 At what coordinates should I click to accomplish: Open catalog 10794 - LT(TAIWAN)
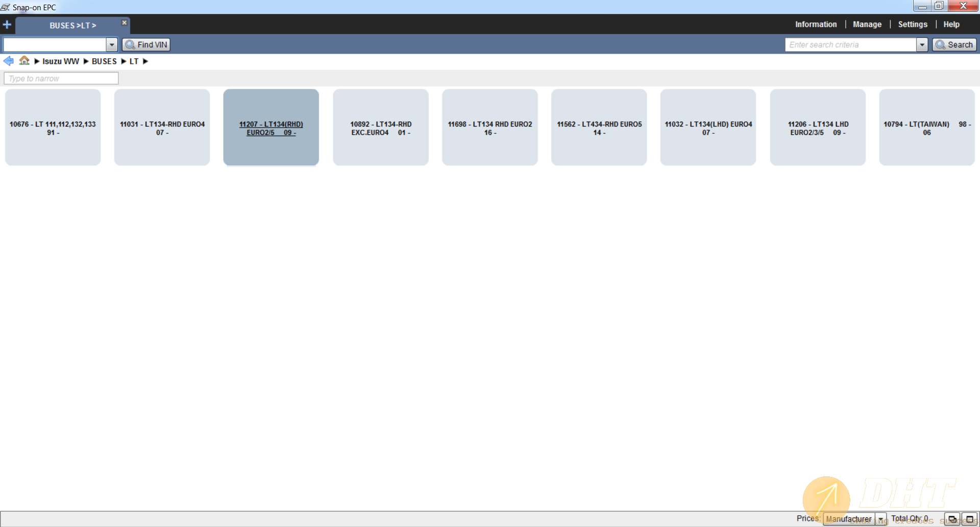[927, 127]
